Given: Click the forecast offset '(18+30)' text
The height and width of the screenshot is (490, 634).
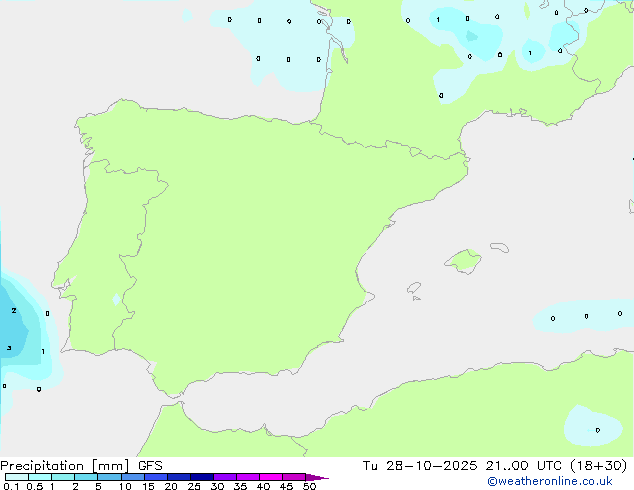Looking at the screenshot, I should 598,466.
